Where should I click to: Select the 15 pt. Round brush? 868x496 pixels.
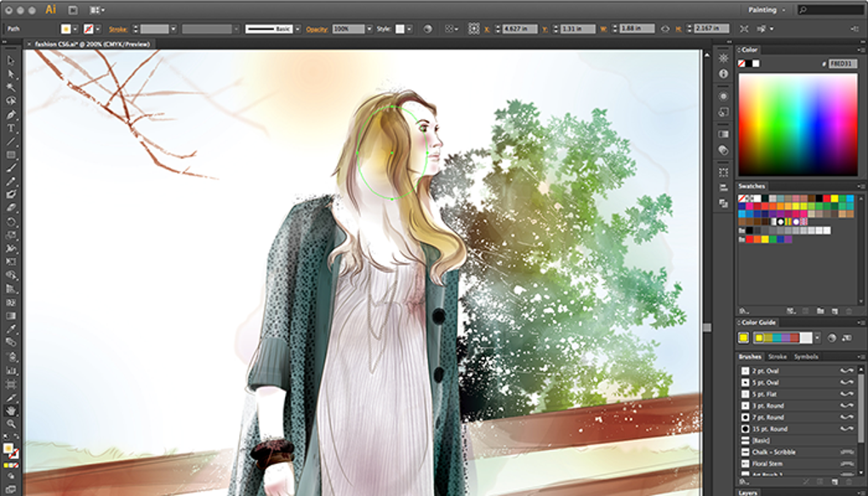(x=771, y=430)
